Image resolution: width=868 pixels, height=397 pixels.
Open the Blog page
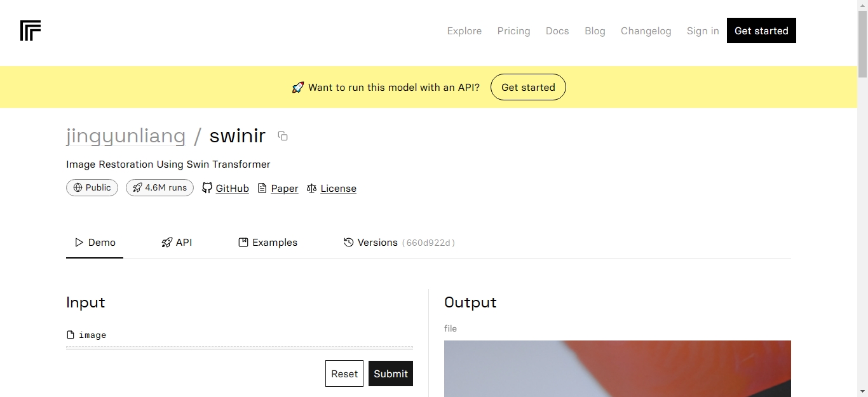point(595,30)
